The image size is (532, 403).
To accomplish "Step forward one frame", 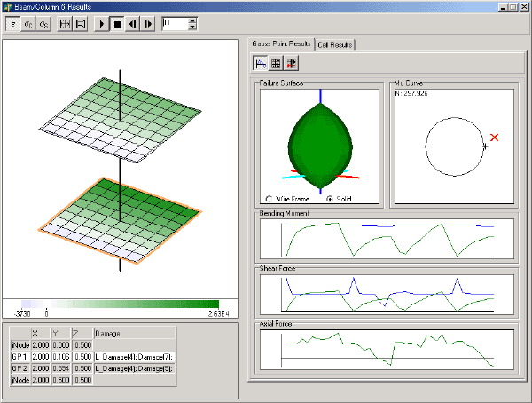I will pos(148,24).
